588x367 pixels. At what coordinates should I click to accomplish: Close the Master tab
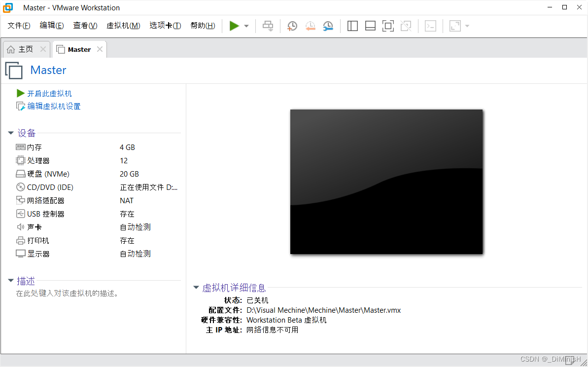click(x=100, y=49)
